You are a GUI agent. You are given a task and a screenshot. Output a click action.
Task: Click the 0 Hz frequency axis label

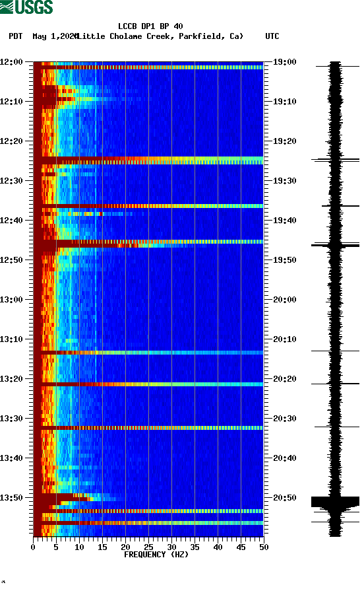point(33,547)
